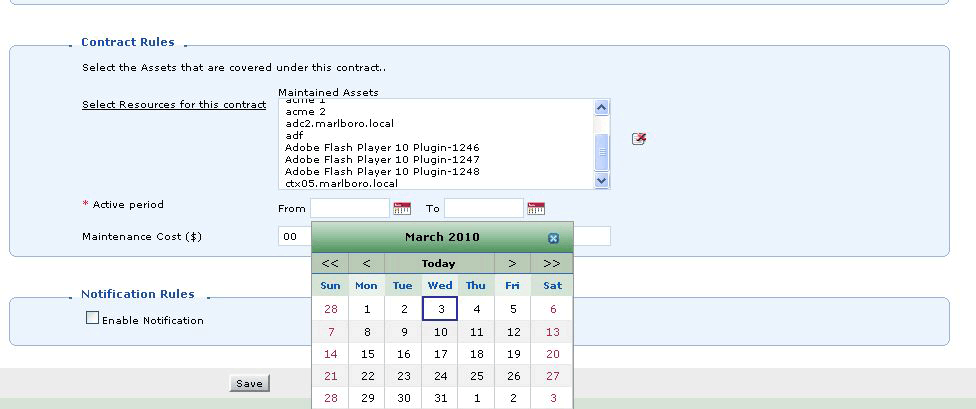Pick Sunday March 14 in calendar
976x409 pixels.
[x=331, y=354]
